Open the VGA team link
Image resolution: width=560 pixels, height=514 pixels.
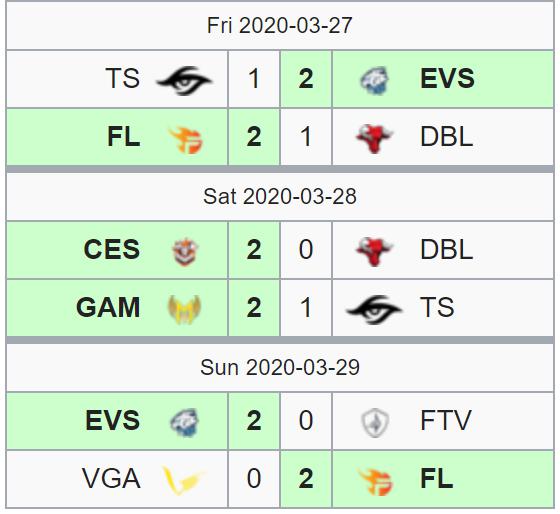click(111, 479)
